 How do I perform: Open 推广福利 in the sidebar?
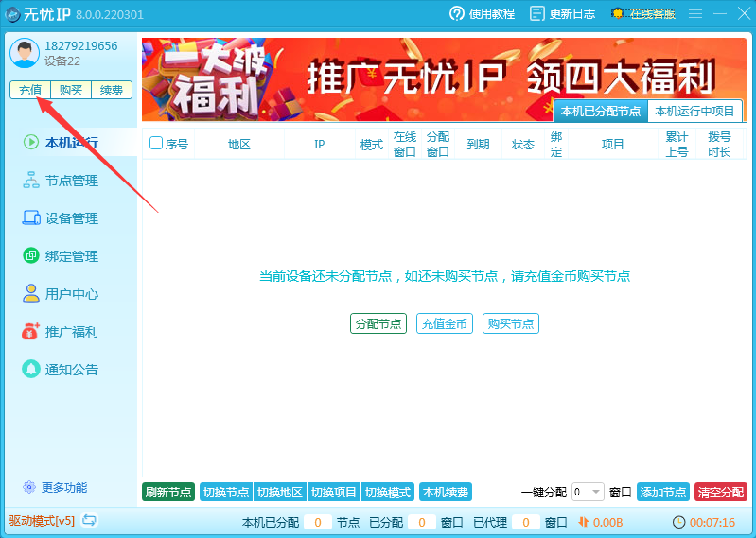[71, 332]
